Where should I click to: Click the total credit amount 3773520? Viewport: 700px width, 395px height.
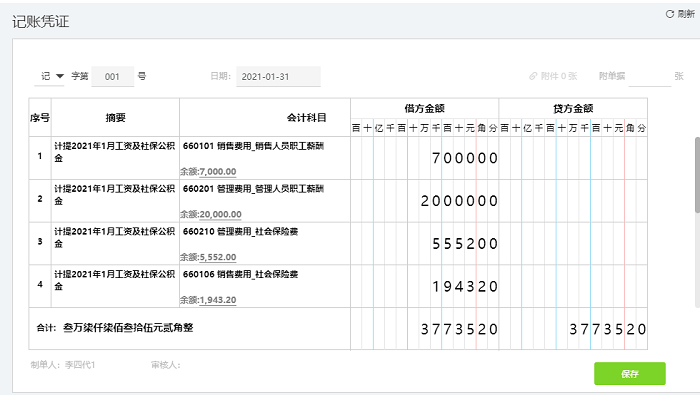coord(608,329)
